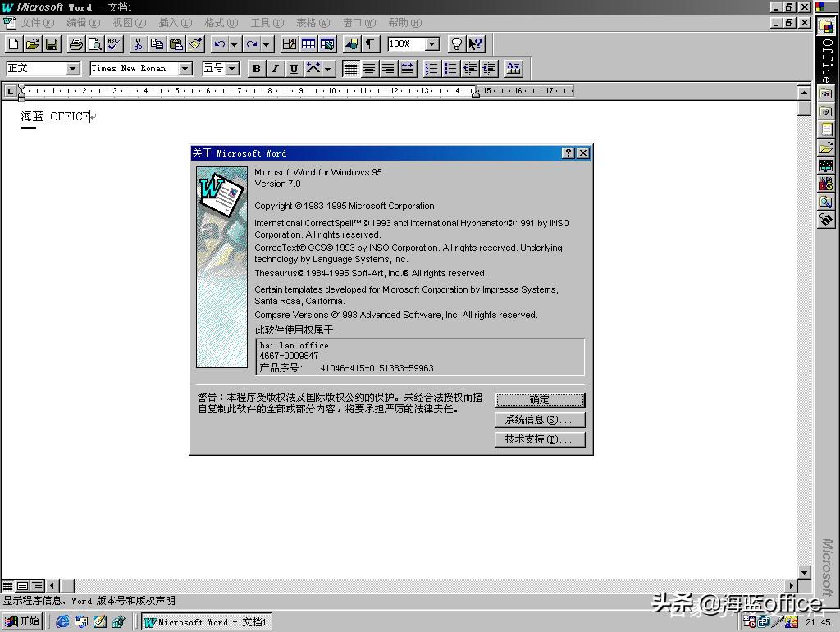Paste from clipboard icon
Image resolution: width=840 pixels, height=632 pixels.
click(176, 44)
